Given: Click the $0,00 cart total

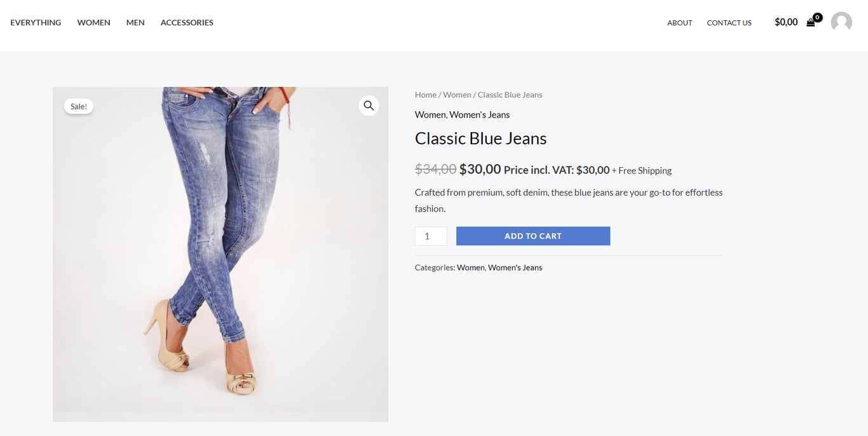Looking at the screenshot, I should click(785, 22).
